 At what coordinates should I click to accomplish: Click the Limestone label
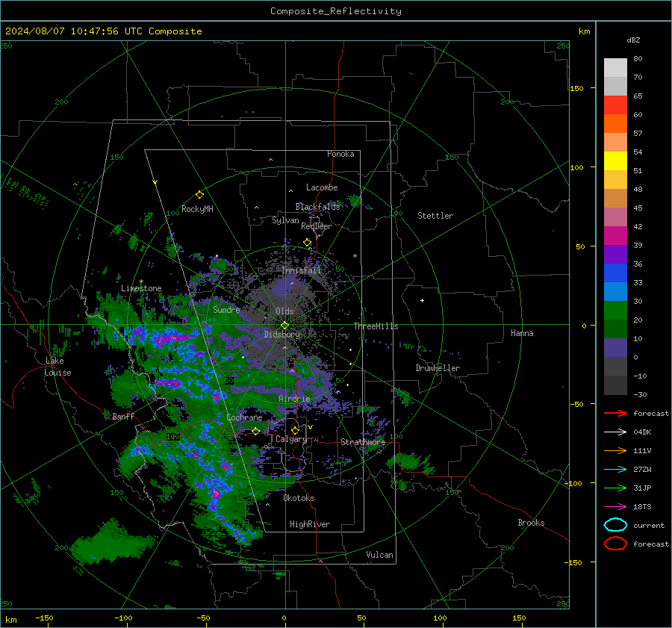coord(141,288)
